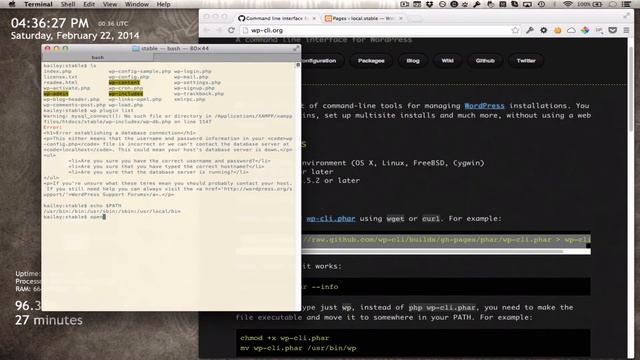640x360 pixels.
Task: Click the Github nav button
Action: coord(485,61)
